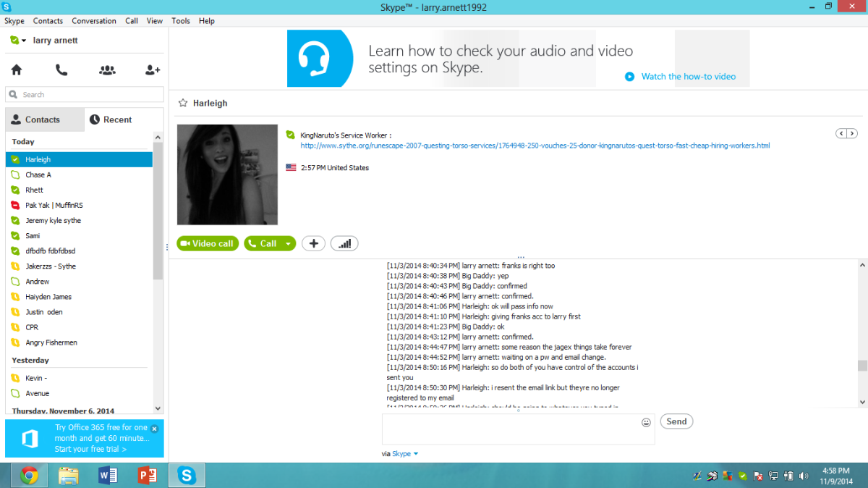Open the dial pad phone icon

pos(61,70)
